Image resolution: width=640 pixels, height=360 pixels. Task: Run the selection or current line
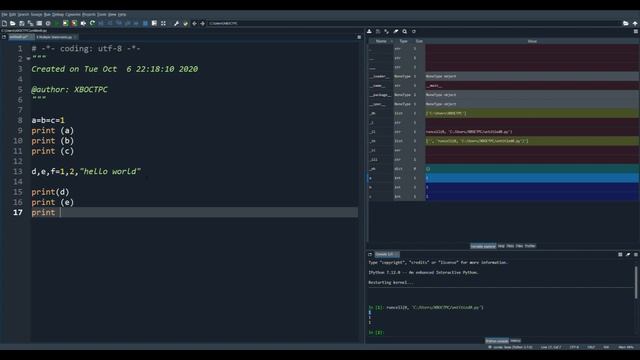(x=83, y=23)
